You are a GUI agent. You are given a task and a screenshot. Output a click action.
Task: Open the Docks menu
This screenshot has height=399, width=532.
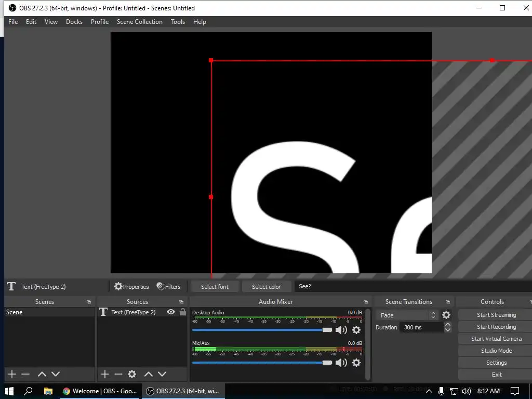(74, 22)
